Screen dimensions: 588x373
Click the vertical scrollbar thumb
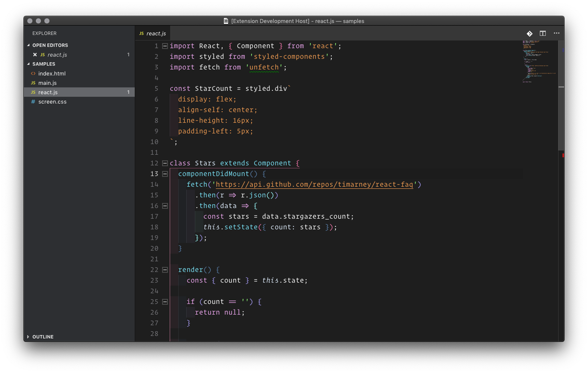pos(561,95)
